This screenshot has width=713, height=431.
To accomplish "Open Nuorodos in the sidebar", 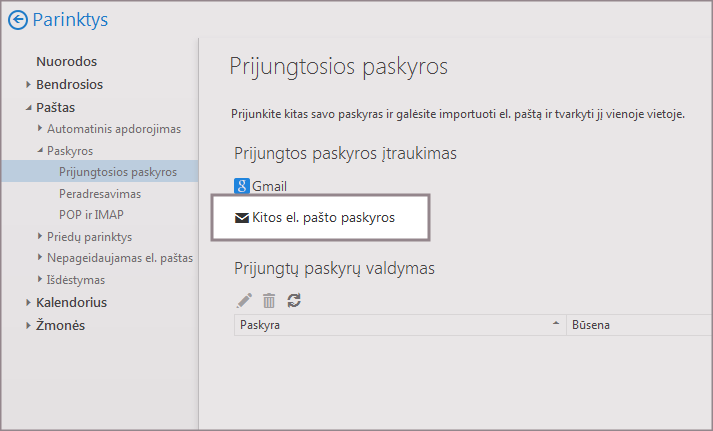I will tap(66, 62).
